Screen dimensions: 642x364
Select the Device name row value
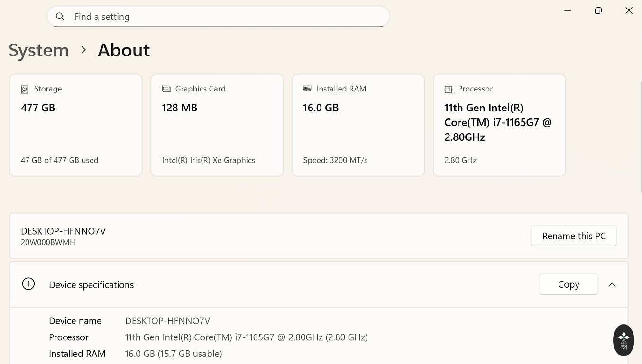[x=167, y=321]
